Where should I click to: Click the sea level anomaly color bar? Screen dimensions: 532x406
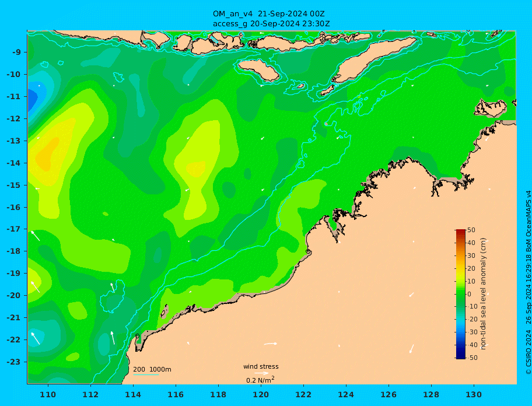pos(461,294)
